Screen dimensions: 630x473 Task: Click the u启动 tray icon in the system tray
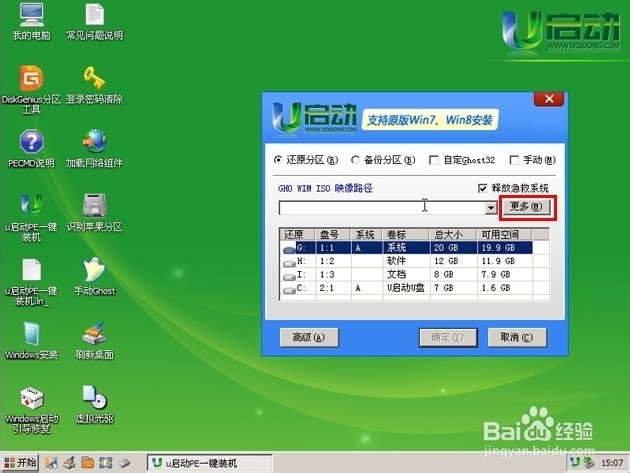(x=576, y=463)
